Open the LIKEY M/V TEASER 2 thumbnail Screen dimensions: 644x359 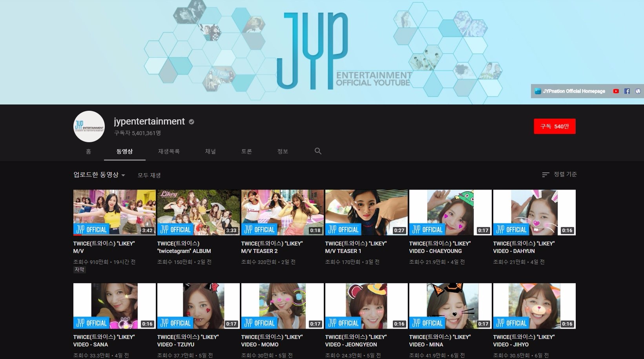(x=283, y=212)
